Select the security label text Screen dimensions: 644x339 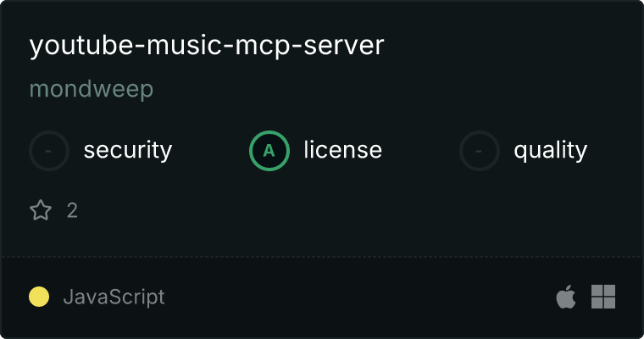click(128, 150)
